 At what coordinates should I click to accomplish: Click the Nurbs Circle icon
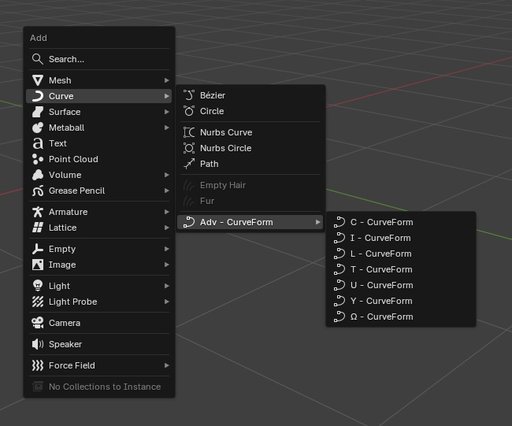coord(189,148)
